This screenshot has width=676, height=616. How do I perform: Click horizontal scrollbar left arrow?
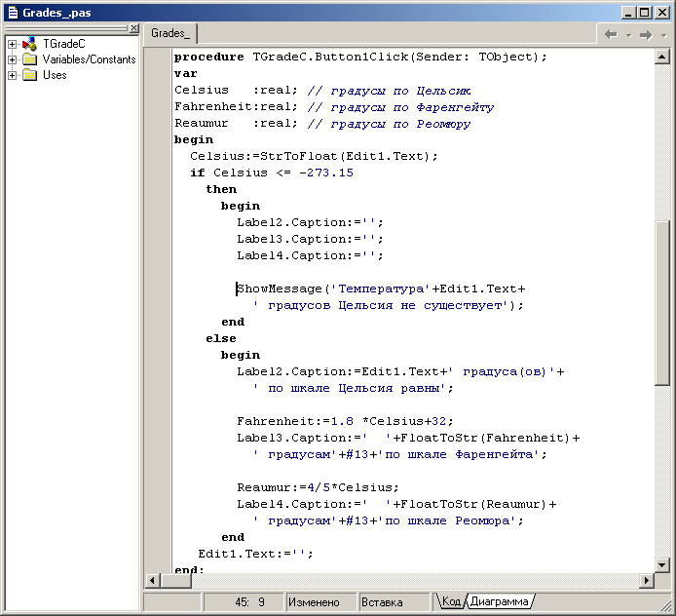(x=153, y=580)
